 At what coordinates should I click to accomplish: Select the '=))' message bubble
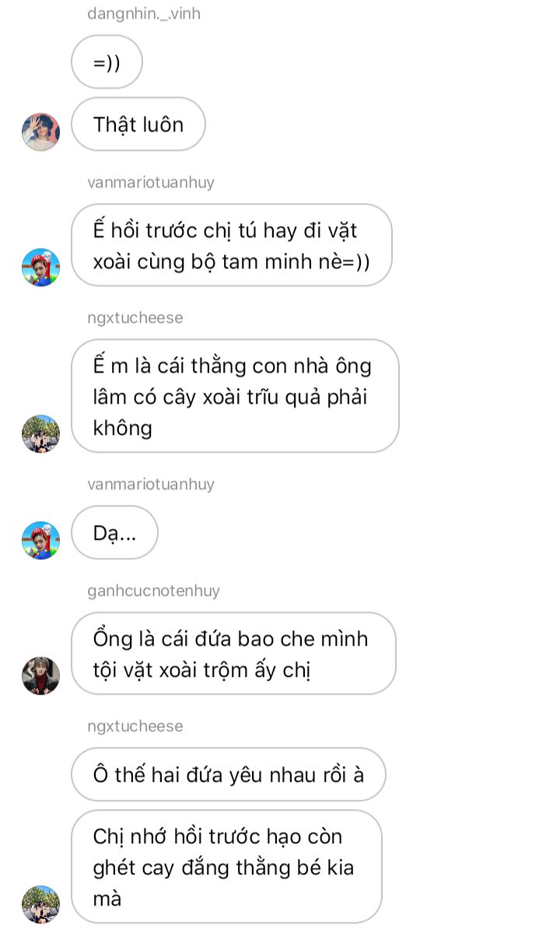click(x=107, y=62)
